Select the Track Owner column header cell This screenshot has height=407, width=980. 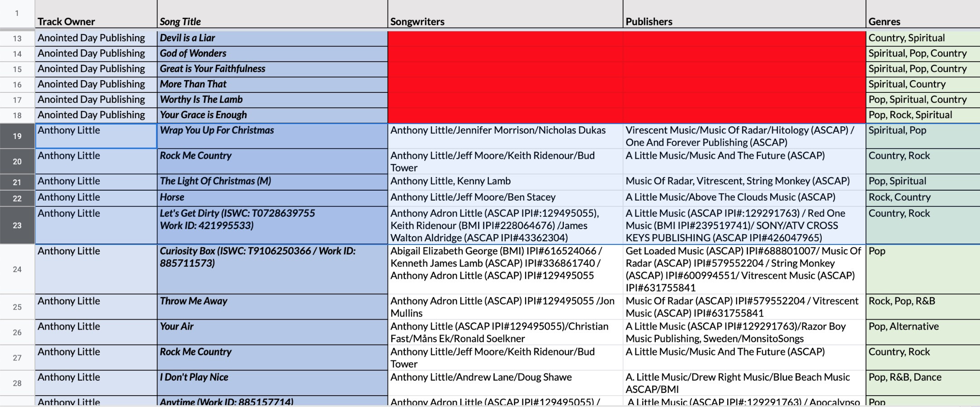(x=96, y=14)
